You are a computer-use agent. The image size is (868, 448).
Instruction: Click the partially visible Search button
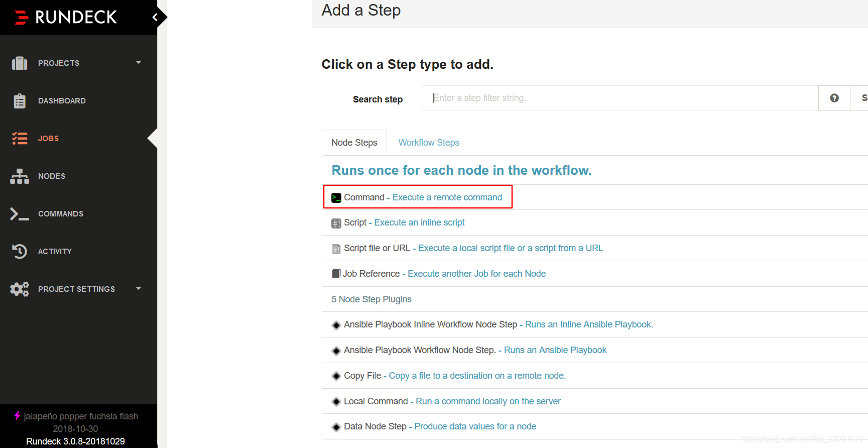(860, 98)
